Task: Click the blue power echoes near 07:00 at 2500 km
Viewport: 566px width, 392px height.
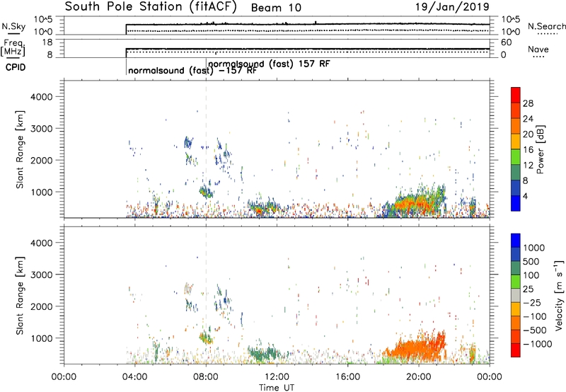Action: coord(188,142)
